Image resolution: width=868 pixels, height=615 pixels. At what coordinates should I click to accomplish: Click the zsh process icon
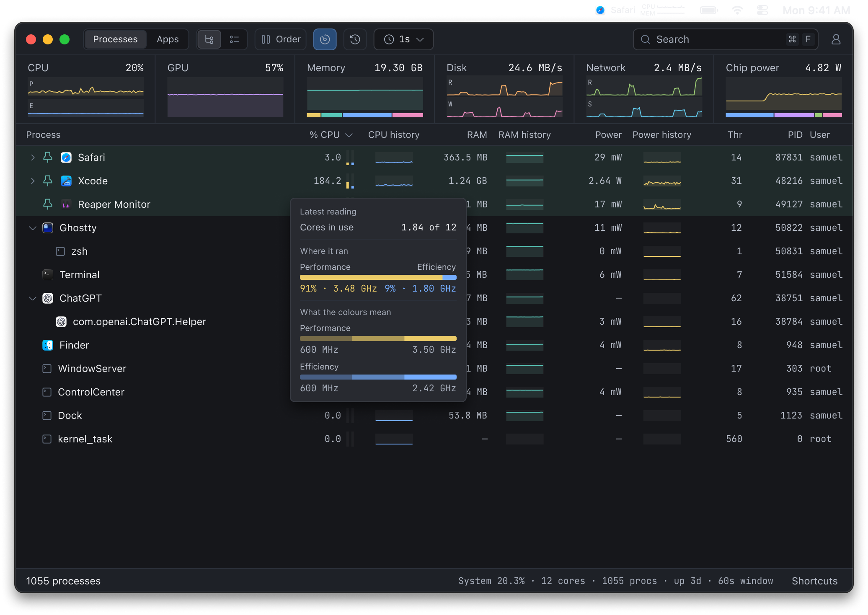pyautogui.click(x=60, y=251)
